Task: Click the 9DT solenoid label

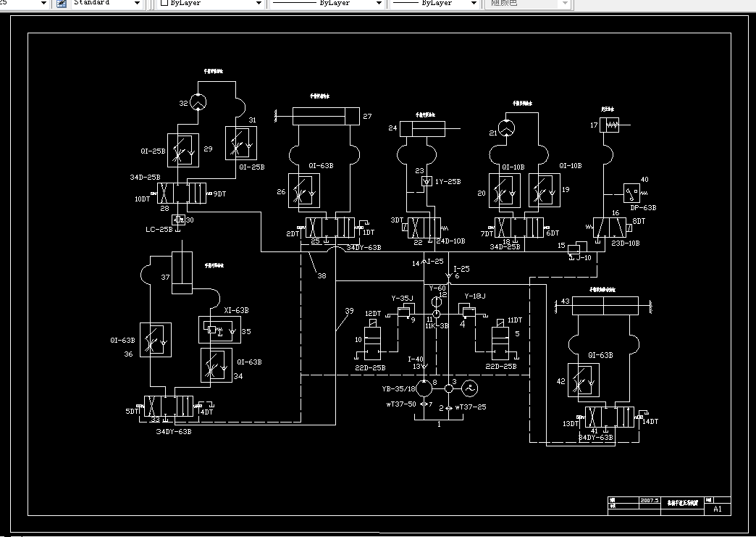Action: (219, 194)
